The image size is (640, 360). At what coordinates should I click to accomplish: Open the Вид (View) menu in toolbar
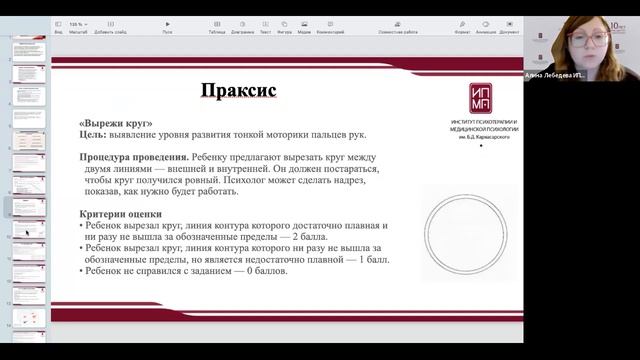pyautogui.click(x=58, y=27)
